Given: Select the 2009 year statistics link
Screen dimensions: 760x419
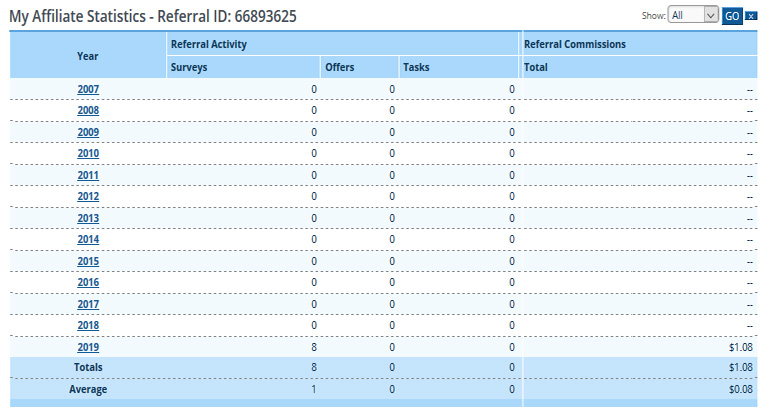Looking at the screenshot, I should tap(88, 132).
